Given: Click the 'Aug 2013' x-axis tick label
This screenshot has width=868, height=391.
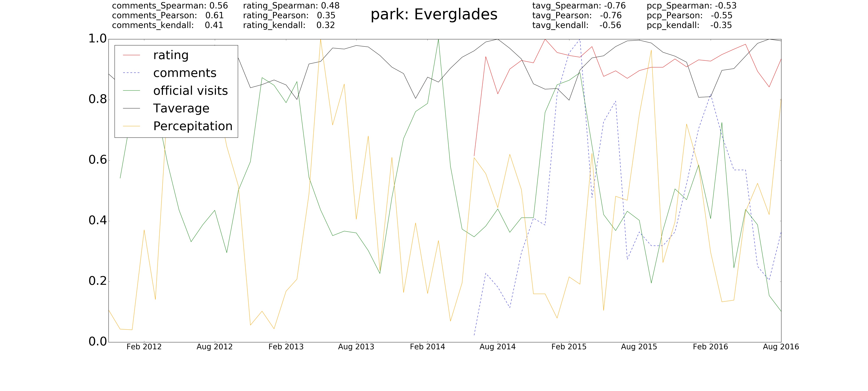Looking at the screenshot, I should 356,347.
